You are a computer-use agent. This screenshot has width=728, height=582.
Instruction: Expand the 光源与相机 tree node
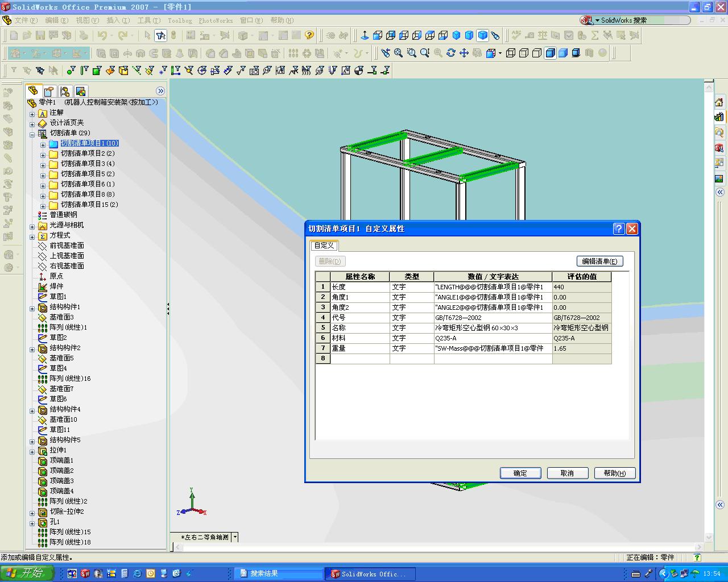click(x=32, y=226)
